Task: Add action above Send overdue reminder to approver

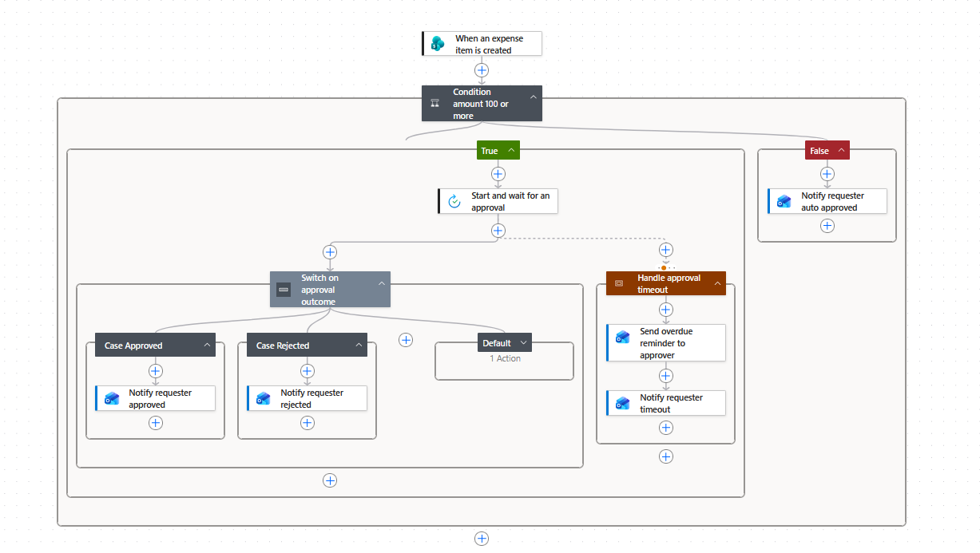Action: [666, 309]
